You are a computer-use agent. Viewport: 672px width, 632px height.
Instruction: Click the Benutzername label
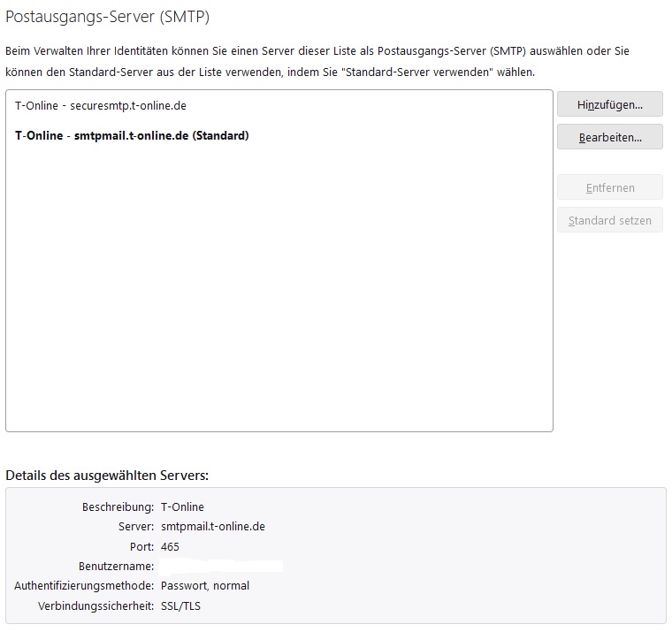(116, 567)
